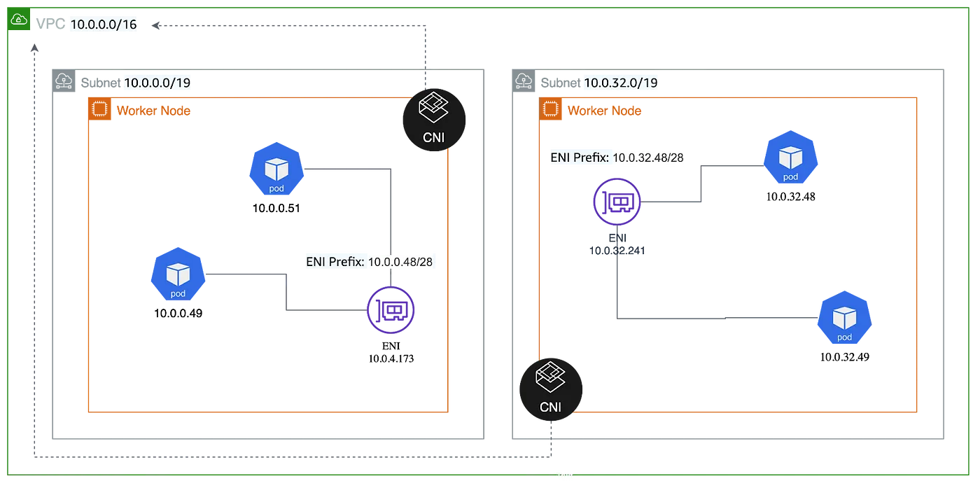
Task: Click the Worker Node title in subnet 10.0.32.0/19
Action: click(605, 111)
